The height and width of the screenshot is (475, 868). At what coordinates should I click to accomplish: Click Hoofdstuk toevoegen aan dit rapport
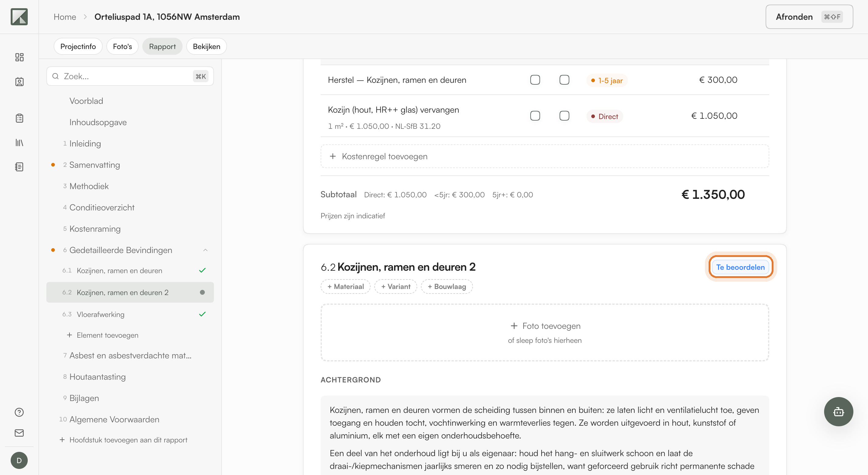123,440
